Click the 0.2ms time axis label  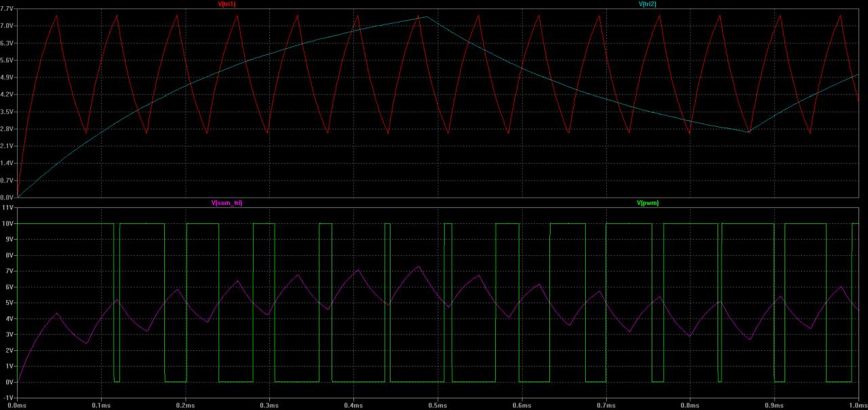[186, 406]
